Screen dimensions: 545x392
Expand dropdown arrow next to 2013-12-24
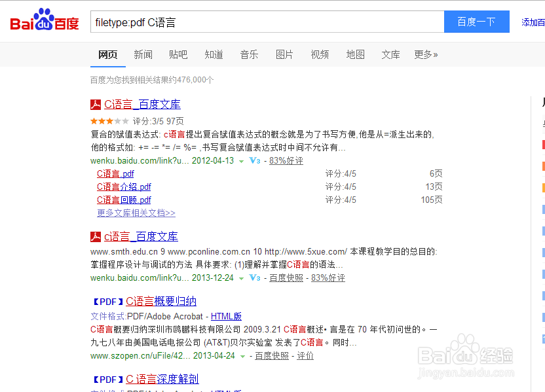tap(241, 279)
